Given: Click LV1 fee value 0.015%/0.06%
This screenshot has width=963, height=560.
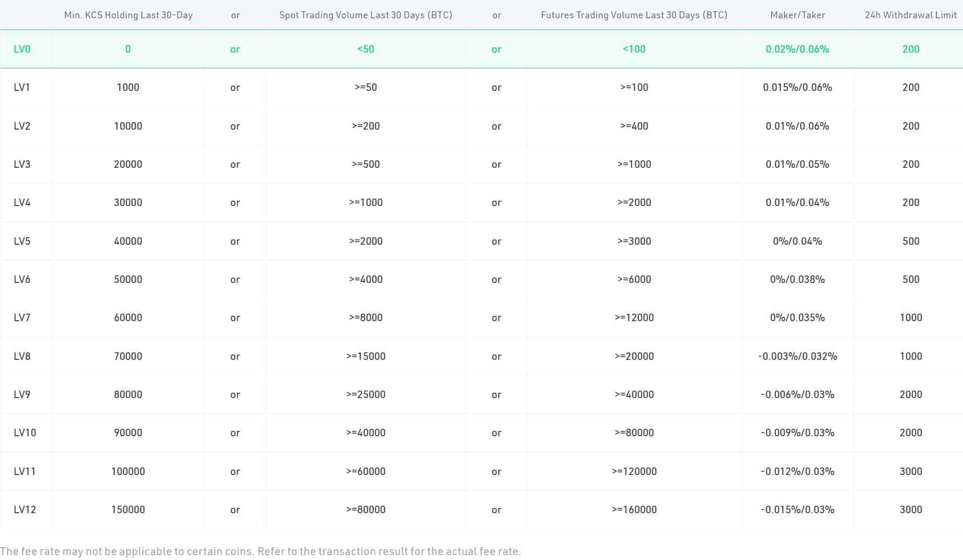Looking at the screenshot, I should pos(797,87).
